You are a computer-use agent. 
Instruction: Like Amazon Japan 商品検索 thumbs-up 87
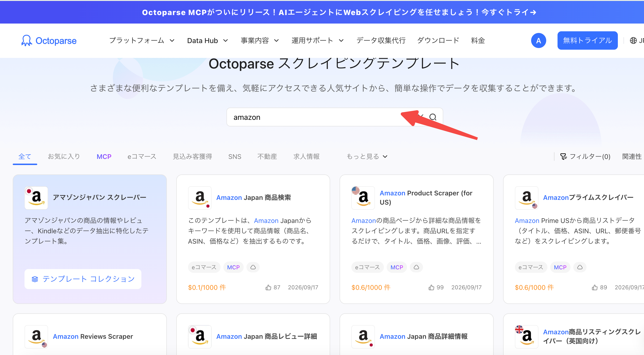(x=268, y=287)
